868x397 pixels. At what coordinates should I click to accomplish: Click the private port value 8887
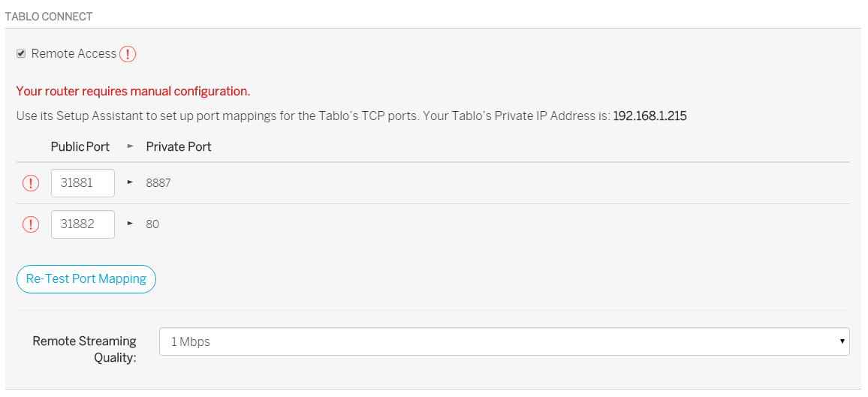[158, 183]
